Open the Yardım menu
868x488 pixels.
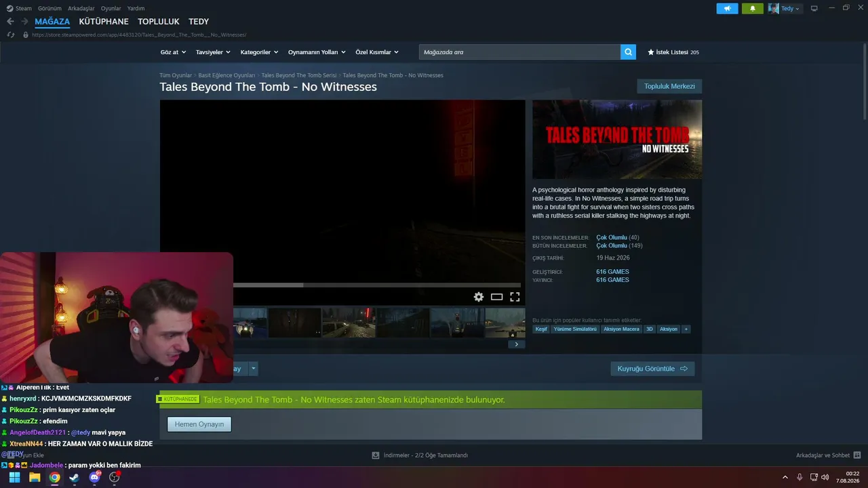tap(136, 8)
